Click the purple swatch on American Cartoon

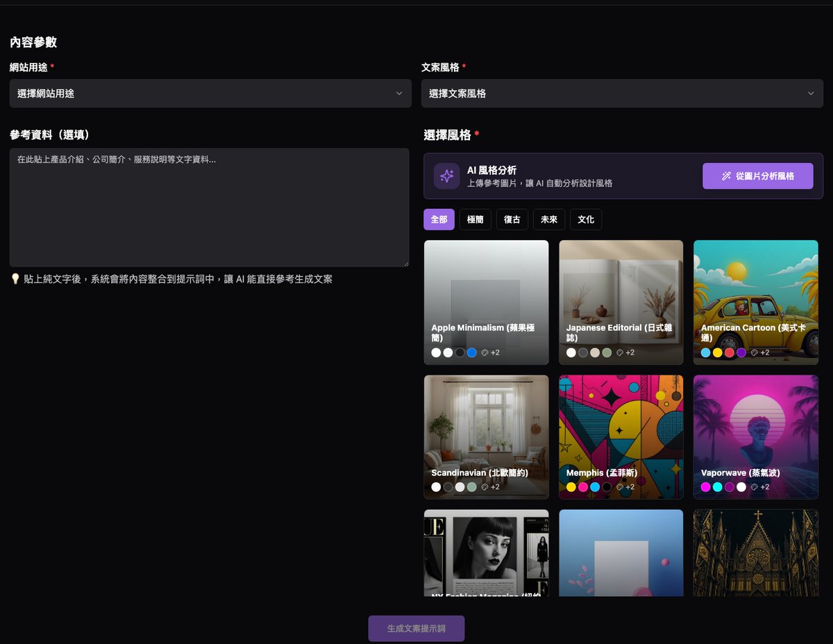click(x=741, y=353)
